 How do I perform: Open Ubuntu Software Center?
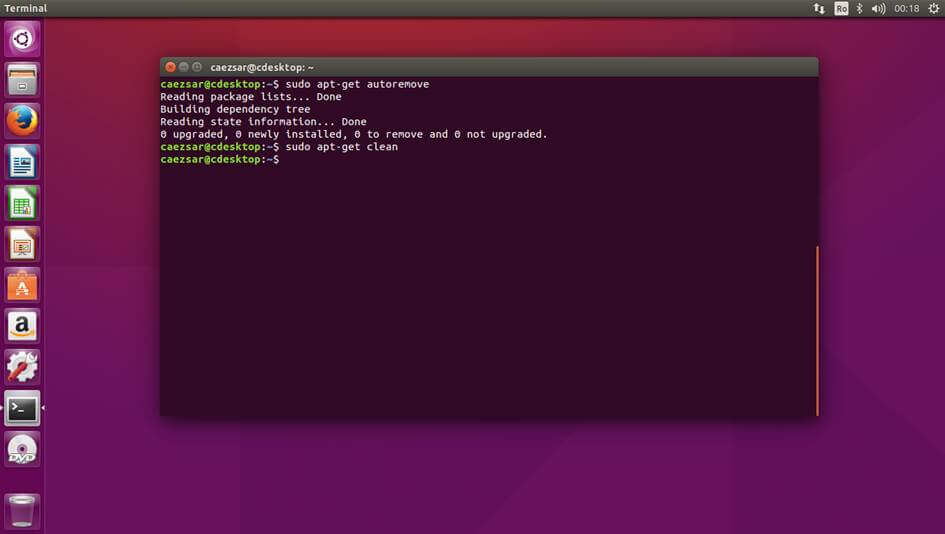(22, 285)
